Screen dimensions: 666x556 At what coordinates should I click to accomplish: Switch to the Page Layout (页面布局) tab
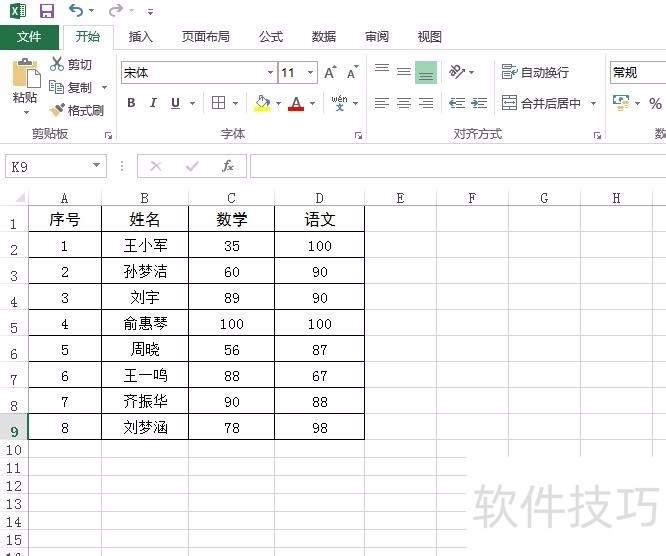pyautogui.click(x=206, y=37)
